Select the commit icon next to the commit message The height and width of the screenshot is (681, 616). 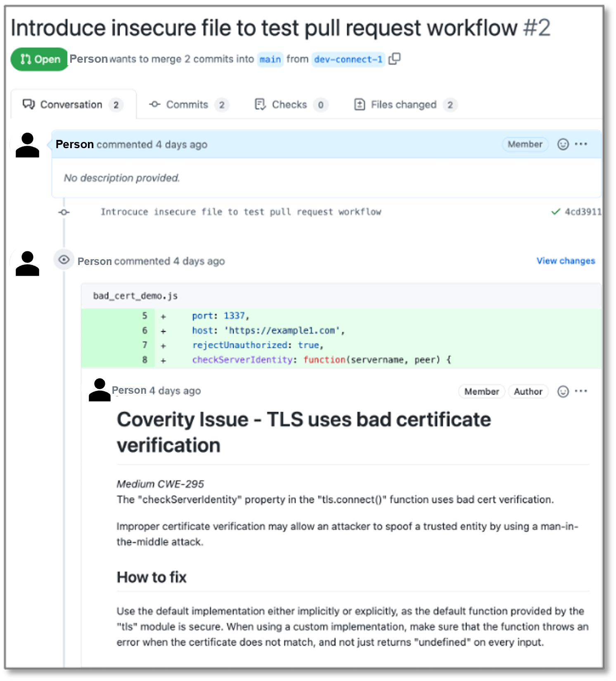(64, 212)
